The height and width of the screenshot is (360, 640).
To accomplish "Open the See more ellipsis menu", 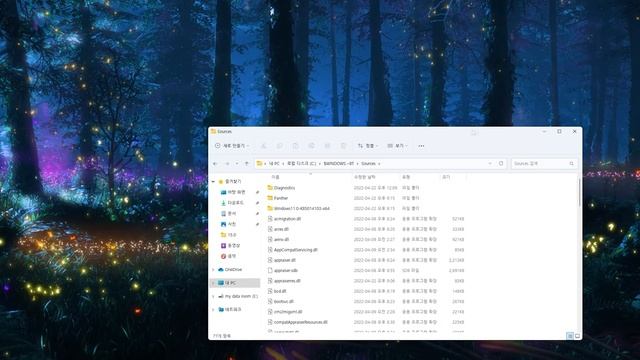I will coord(421,146).
